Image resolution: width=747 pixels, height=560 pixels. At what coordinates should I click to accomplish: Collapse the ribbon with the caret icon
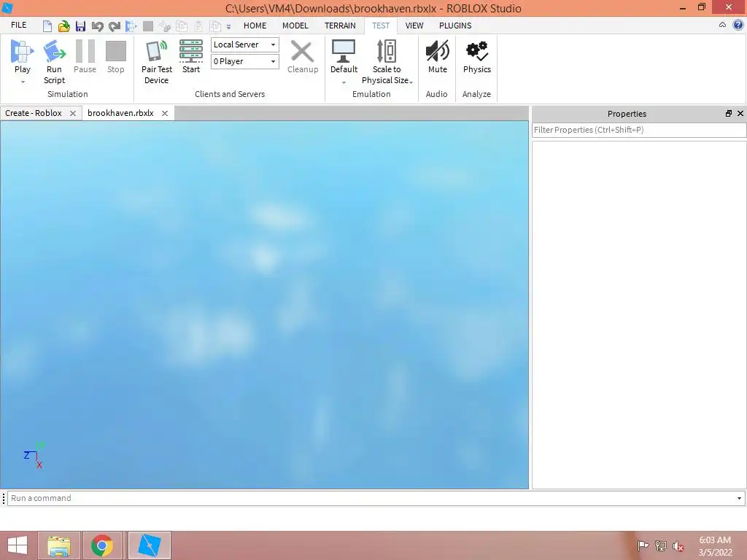tap(722, 26)
